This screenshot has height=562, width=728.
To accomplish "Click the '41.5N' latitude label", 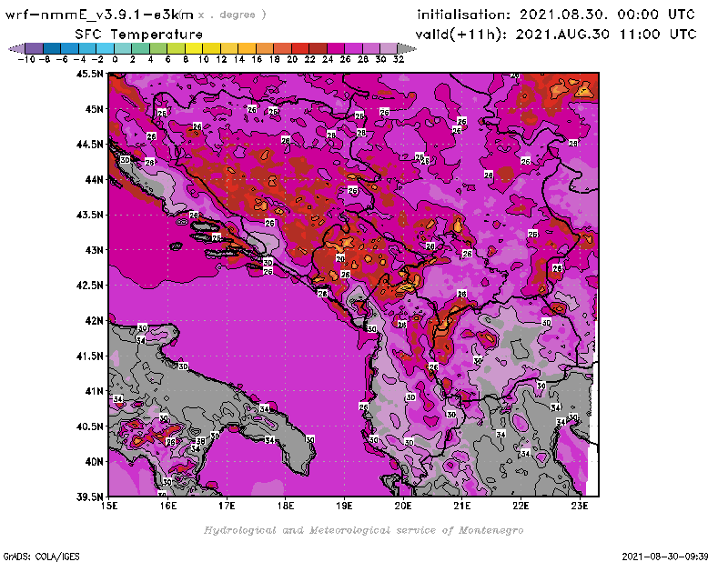I will click(89, 356).
